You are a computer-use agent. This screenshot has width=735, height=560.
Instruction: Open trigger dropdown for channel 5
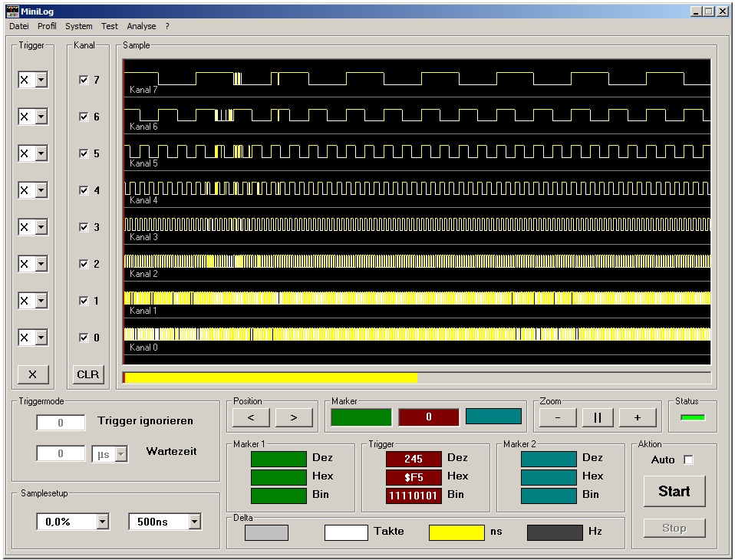click(41, 153)
